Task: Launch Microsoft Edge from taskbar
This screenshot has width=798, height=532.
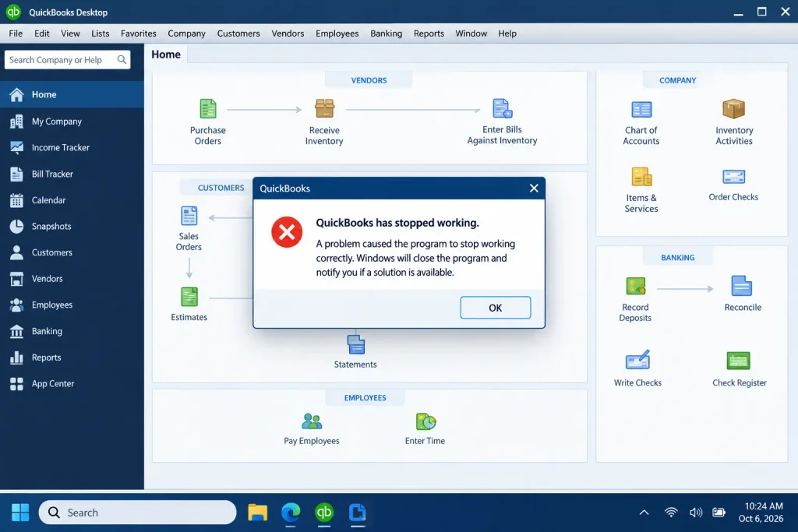Action: pyautogui.click(x=291, y=513)
